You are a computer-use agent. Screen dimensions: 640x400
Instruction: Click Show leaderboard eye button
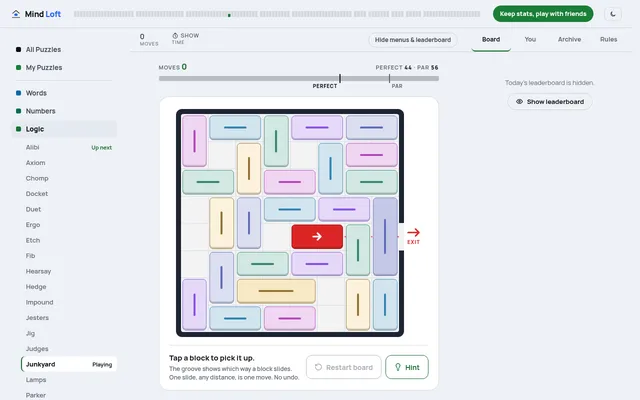click(549, 102)
